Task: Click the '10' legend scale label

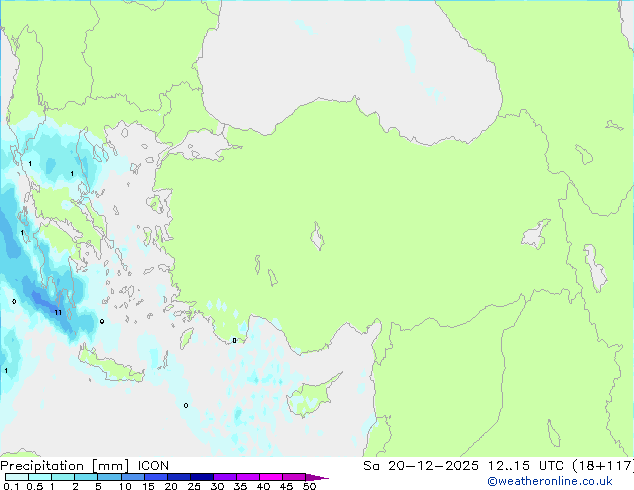Action: click(125, 486)
